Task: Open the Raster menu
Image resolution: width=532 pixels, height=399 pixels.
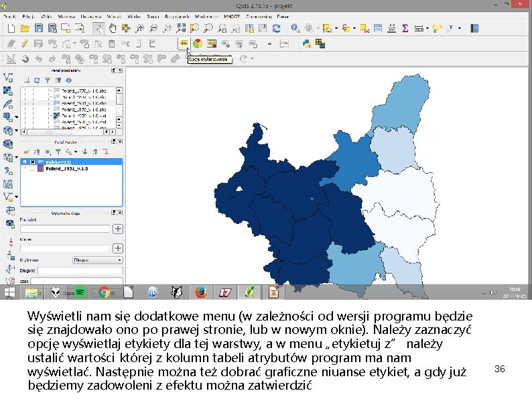Action: 153,16
